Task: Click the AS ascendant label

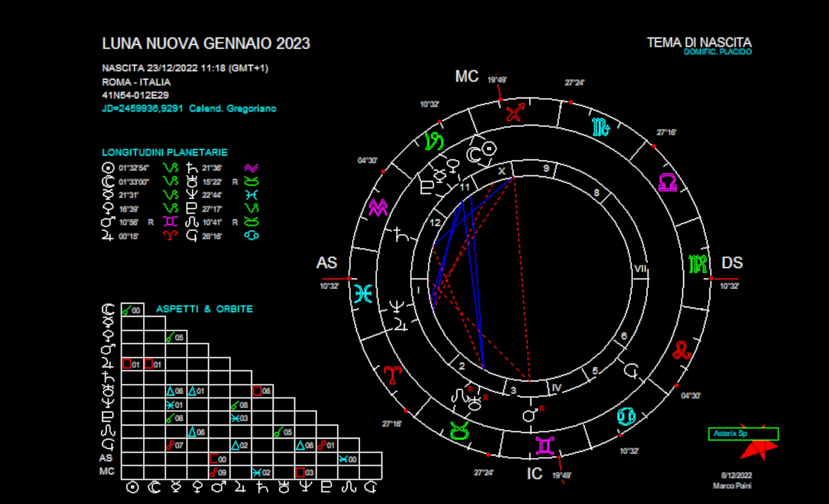Action: [x=327, y=263]
